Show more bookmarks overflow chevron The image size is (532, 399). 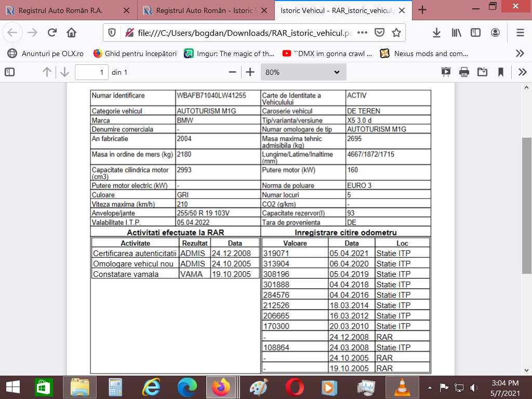coord(520,53)
